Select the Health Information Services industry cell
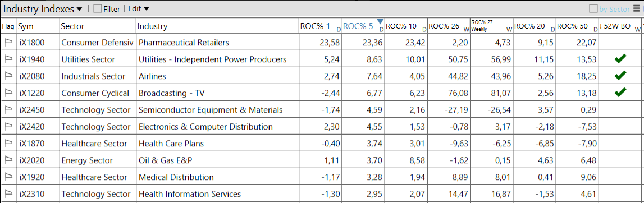 click(190, 194)
